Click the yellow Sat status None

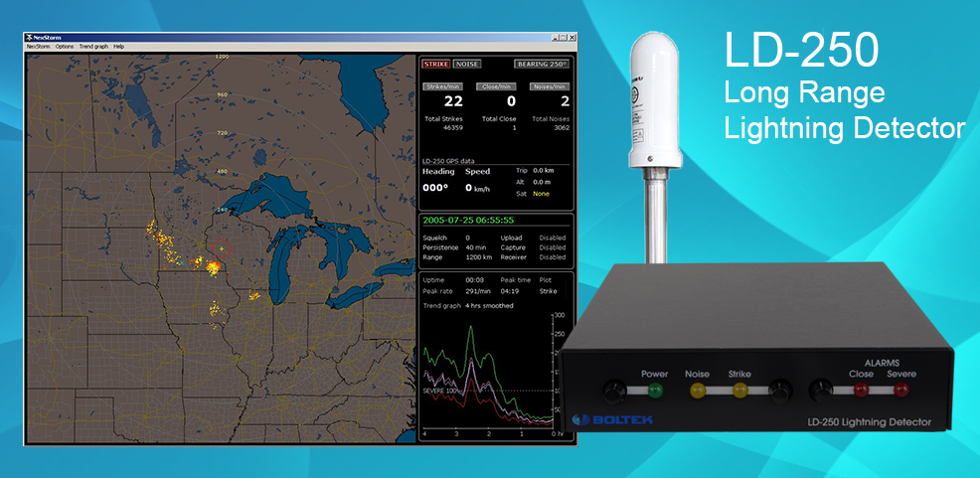pos(542,194)
